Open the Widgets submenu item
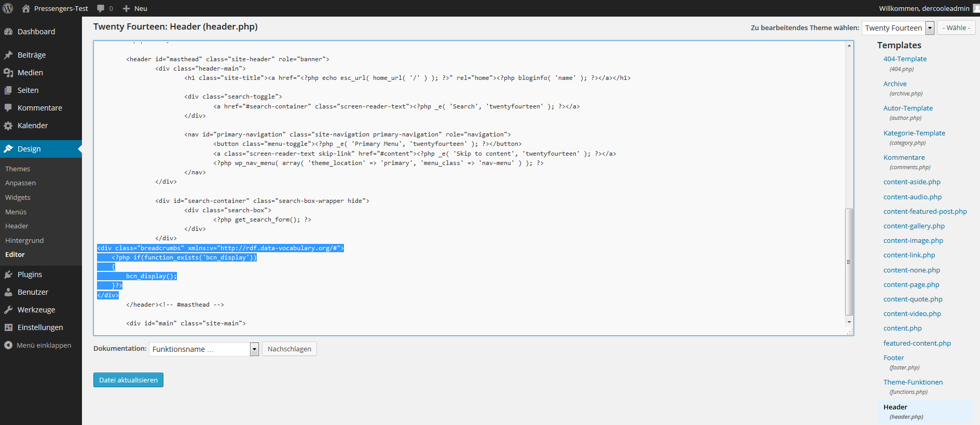This screenshot has height=425, width=980. 18,198
